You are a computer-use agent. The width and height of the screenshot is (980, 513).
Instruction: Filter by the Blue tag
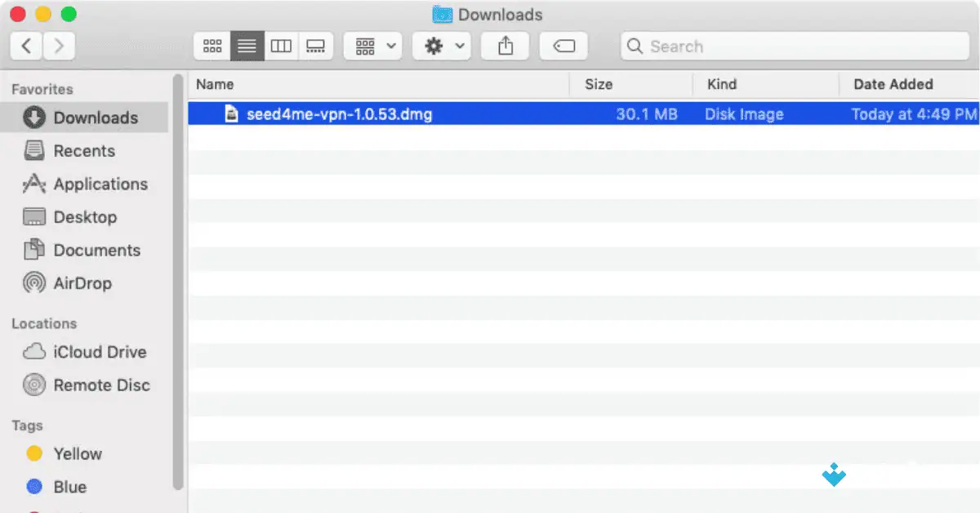pos(69,487)
